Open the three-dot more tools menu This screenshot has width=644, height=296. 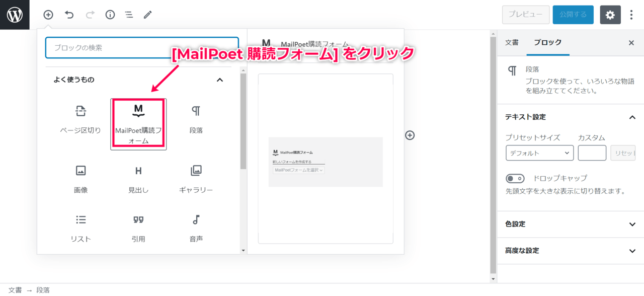coord(631,15)
